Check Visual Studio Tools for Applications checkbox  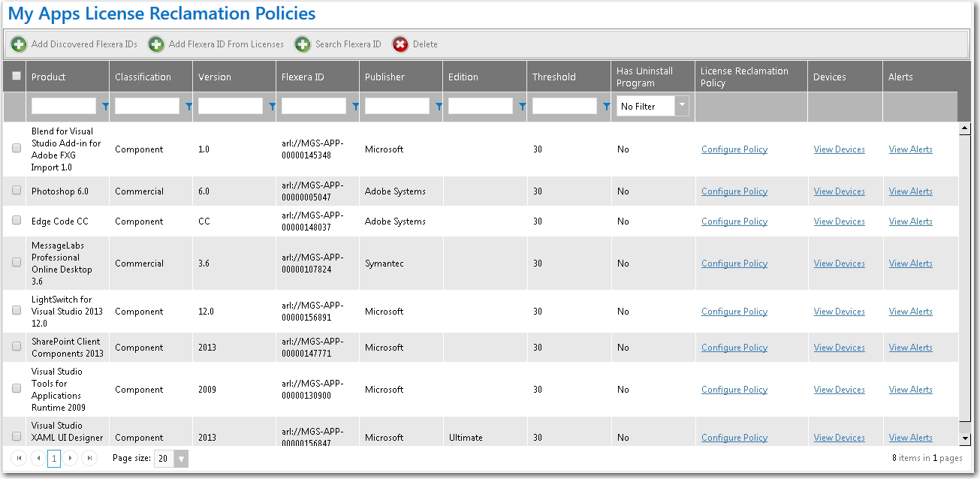click(17, 389)
